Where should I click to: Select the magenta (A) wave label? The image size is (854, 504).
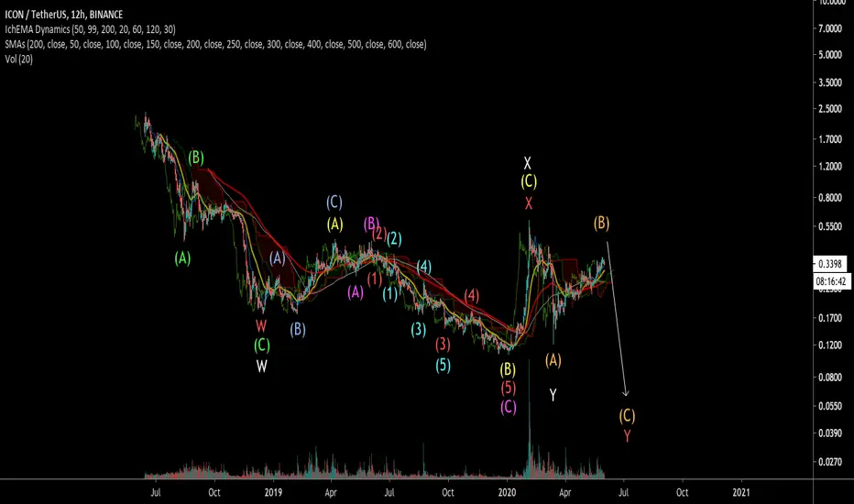pyautogui.click(x=356, y=292)
